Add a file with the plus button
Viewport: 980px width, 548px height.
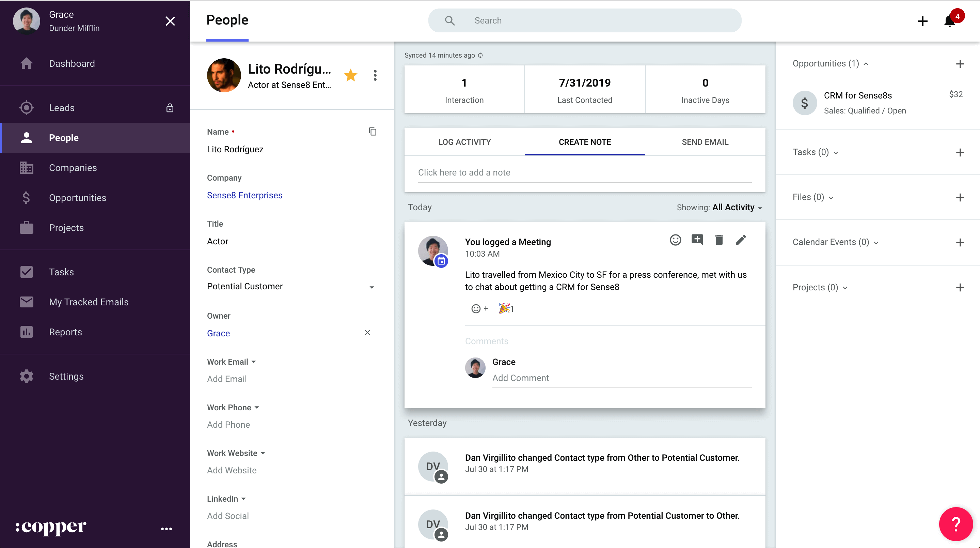(960, 197)
